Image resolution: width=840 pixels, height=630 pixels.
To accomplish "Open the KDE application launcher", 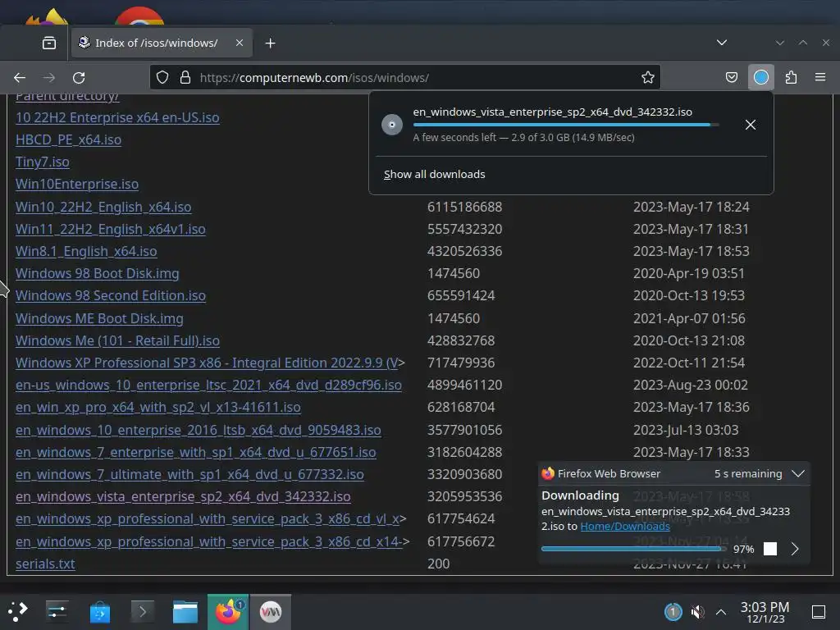I will [18, 611].
